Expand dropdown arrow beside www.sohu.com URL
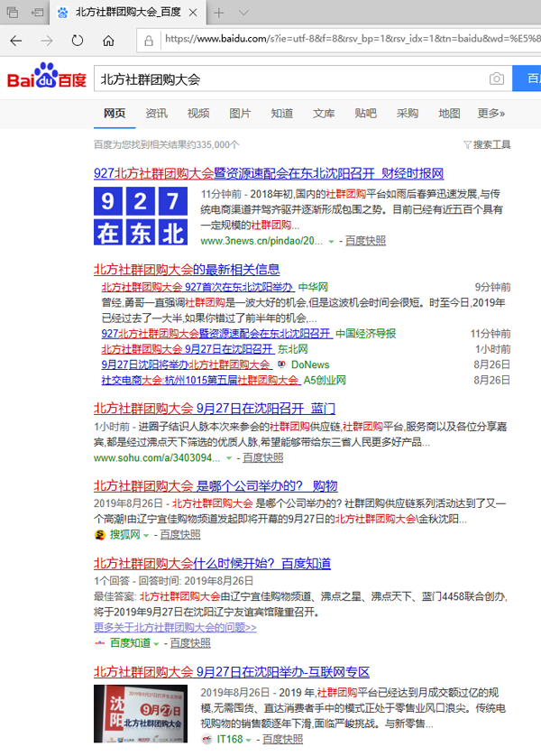 229,458
